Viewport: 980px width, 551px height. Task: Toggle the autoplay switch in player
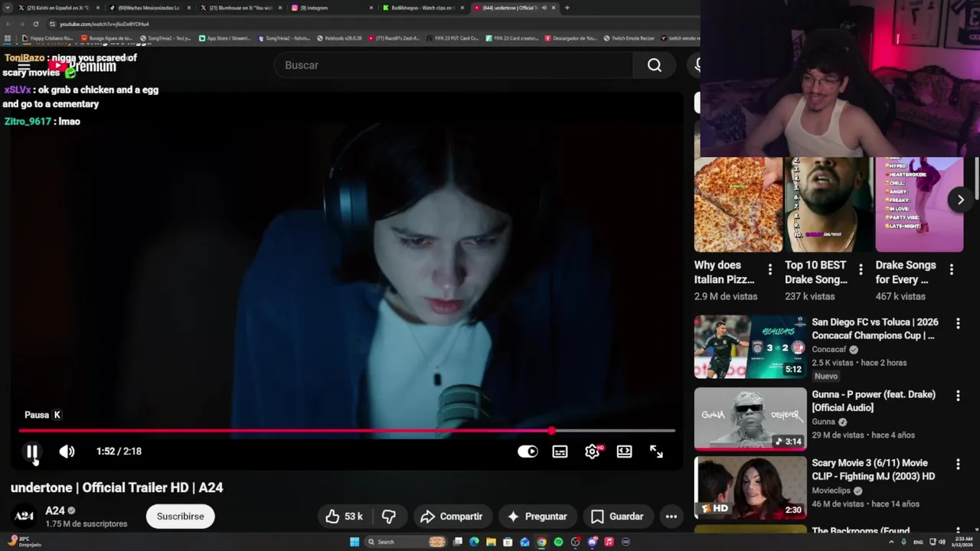[528, 452]
